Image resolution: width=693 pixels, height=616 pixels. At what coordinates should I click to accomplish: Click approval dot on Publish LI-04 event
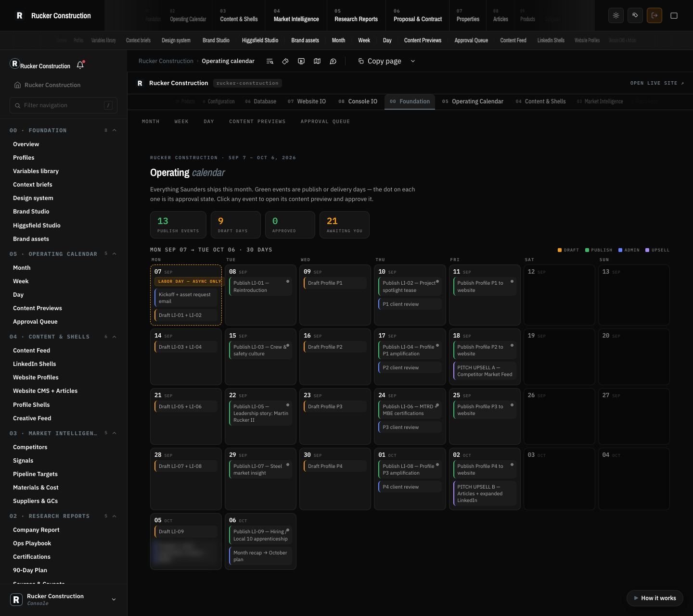pyautogui.click(x=437, y=345)
